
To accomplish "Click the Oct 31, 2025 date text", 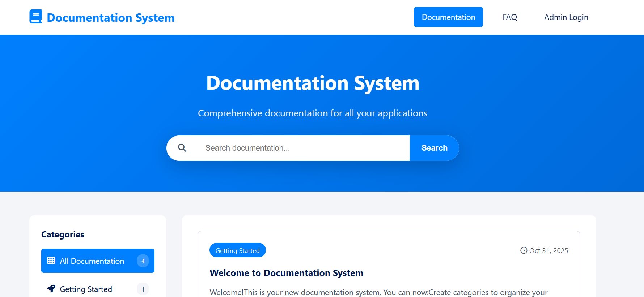I will [548, 250].
